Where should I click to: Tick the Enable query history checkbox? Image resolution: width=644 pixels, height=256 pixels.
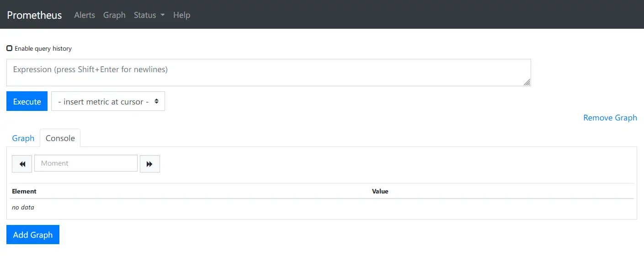click(10, 48)
